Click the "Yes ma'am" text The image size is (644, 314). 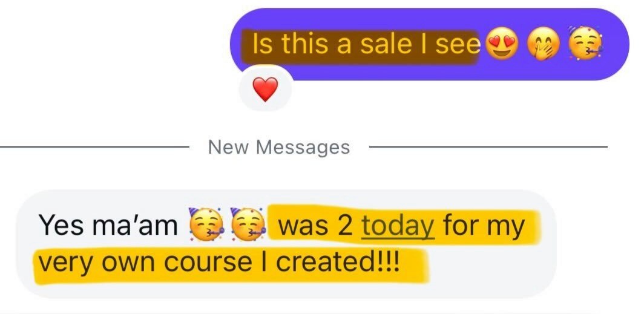tap(108, 226)
